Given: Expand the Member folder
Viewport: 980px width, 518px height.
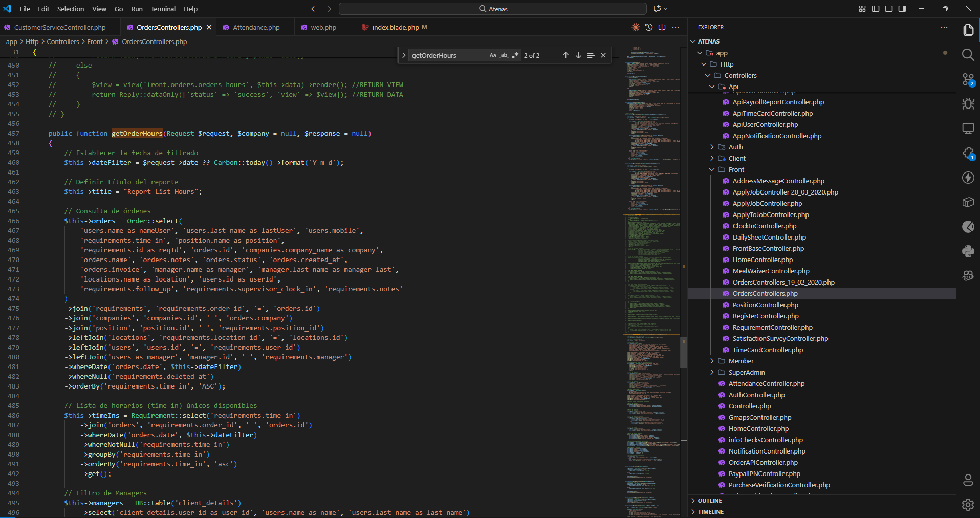Looking at the screenshot, I should click(741, 361).
